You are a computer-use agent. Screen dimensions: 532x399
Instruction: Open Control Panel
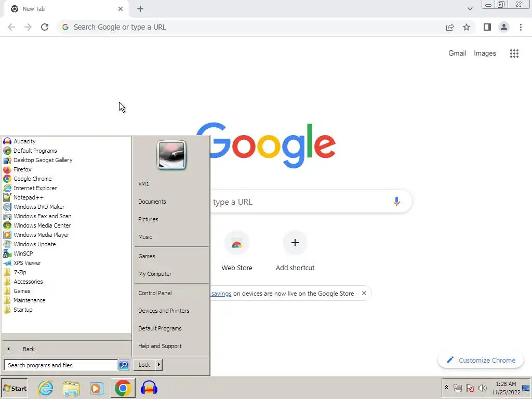pyautogui.click(x=155, y=293)
